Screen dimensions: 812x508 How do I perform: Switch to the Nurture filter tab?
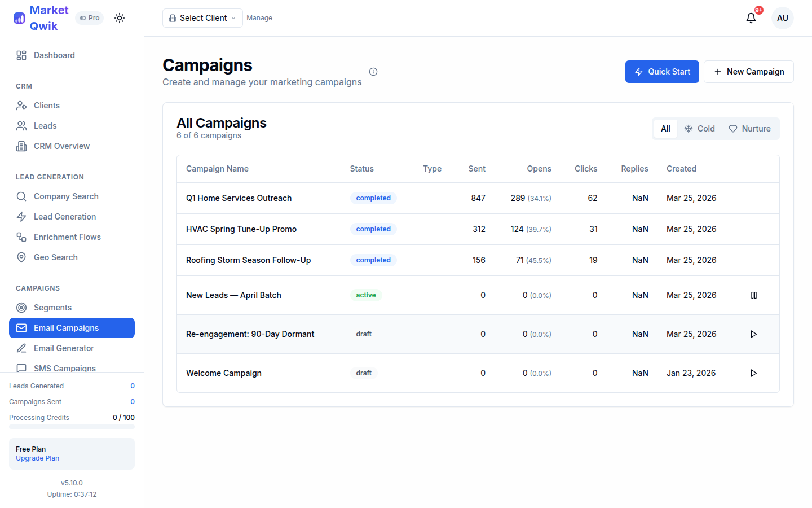coord(750,128)
